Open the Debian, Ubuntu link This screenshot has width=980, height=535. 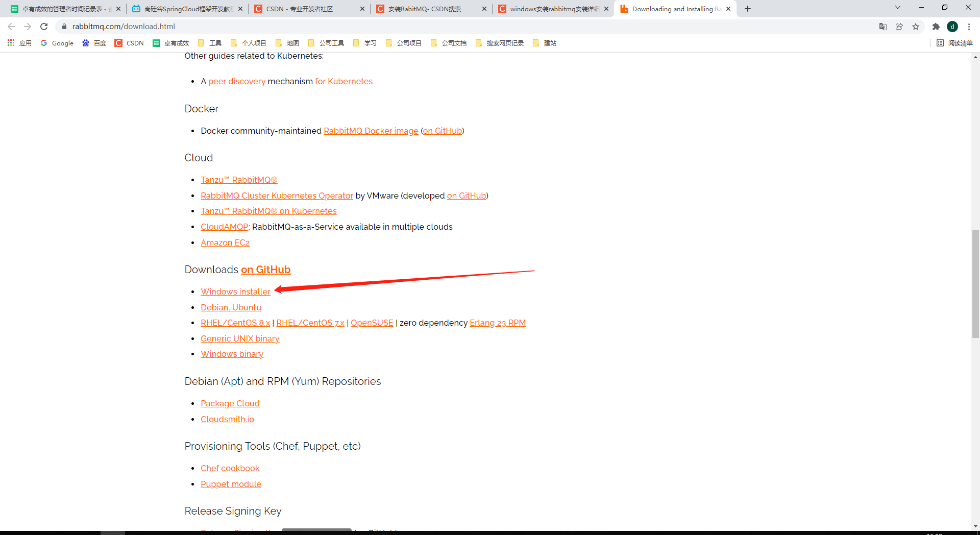pos(231,307)
